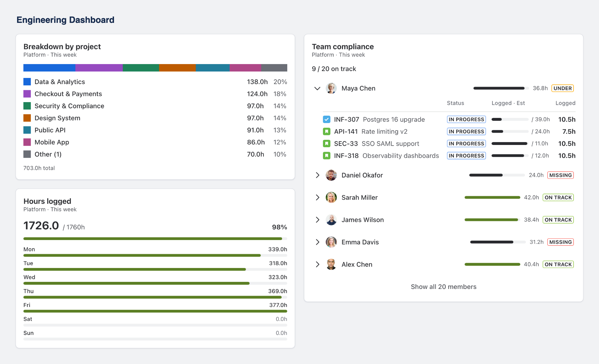Select the Mobile App project name
Viewport: 599px width, 364px height.
coord(52,142)
